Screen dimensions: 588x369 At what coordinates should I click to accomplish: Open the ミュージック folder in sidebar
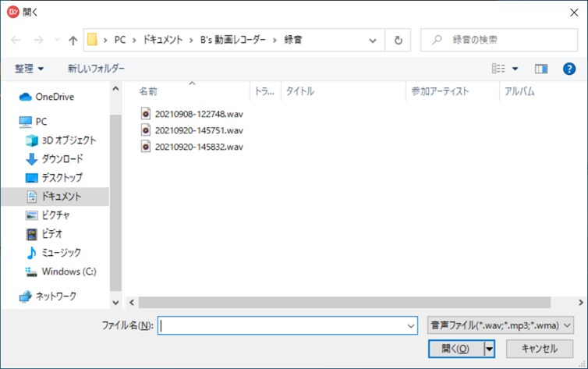62,253
